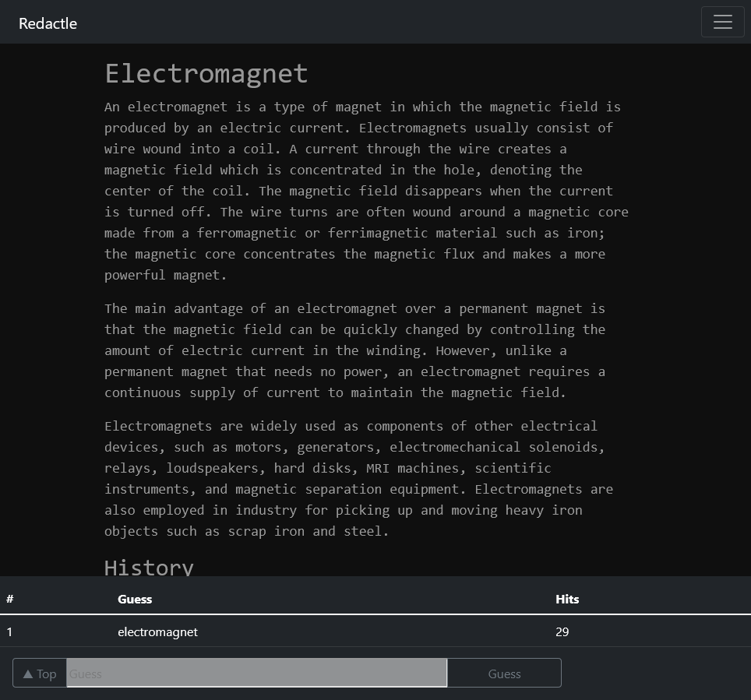
Task: Click guess number 1 in the table
Action: tap(10, 631)
